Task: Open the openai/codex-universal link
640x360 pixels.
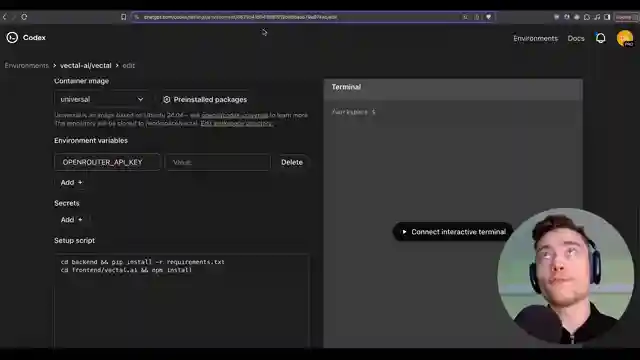Action: click(x=235, y=115)
